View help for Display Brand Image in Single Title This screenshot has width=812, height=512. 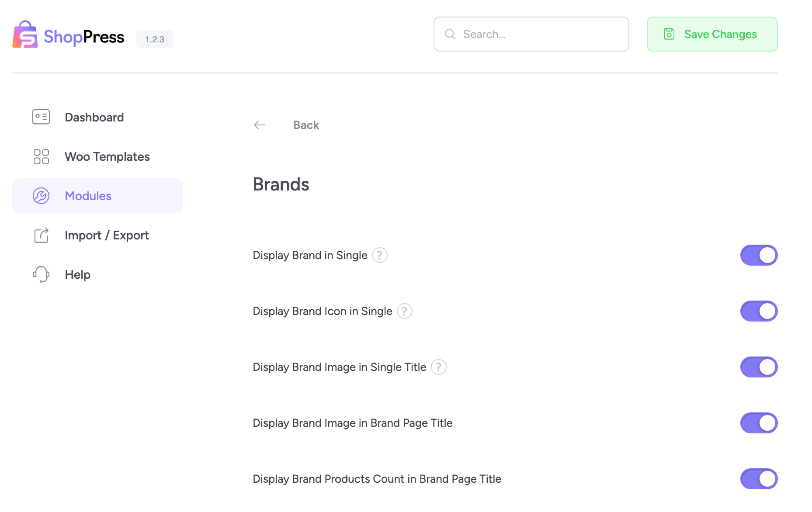[x=438, y=367]
